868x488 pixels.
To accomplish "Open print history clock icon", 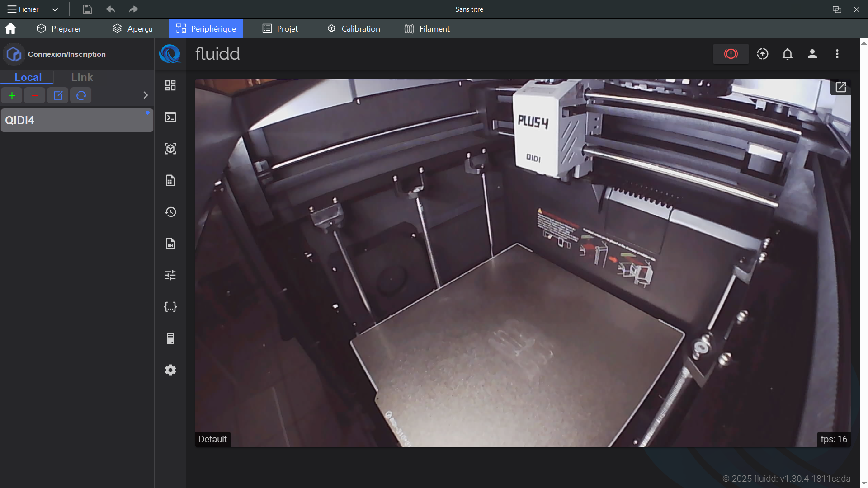I will pyautogui.click(x=170, y=212).
